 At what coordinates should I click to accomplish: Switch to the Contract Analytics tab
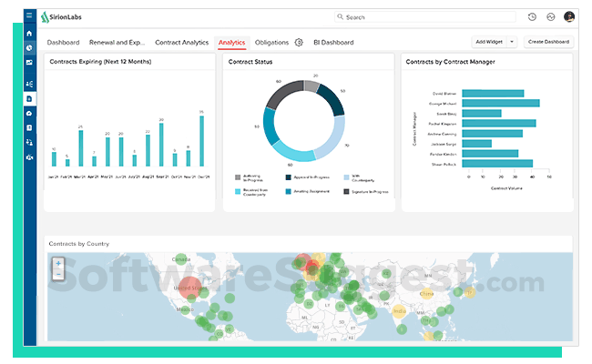tap(181, 42)
